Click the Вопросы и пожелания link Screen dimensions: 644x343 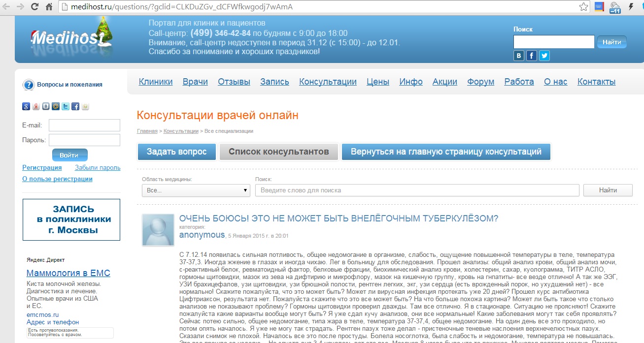[70, 85]
